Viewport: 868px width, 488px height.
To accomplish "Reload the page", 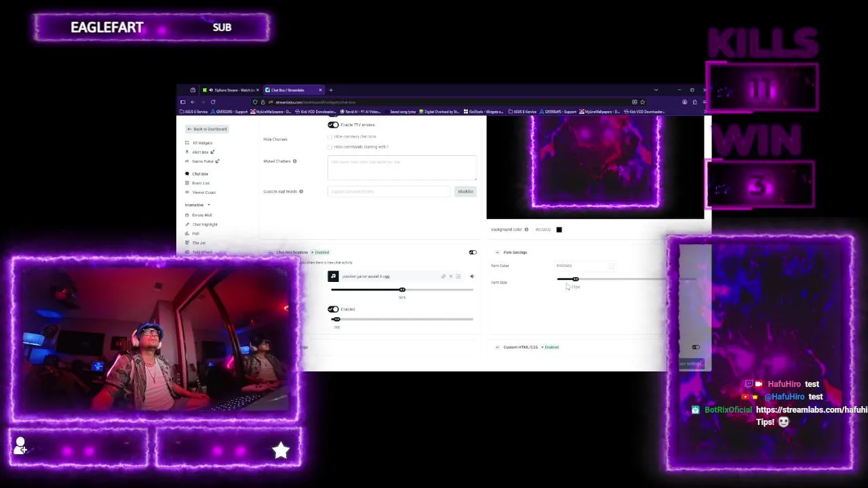I will [213, 102].
